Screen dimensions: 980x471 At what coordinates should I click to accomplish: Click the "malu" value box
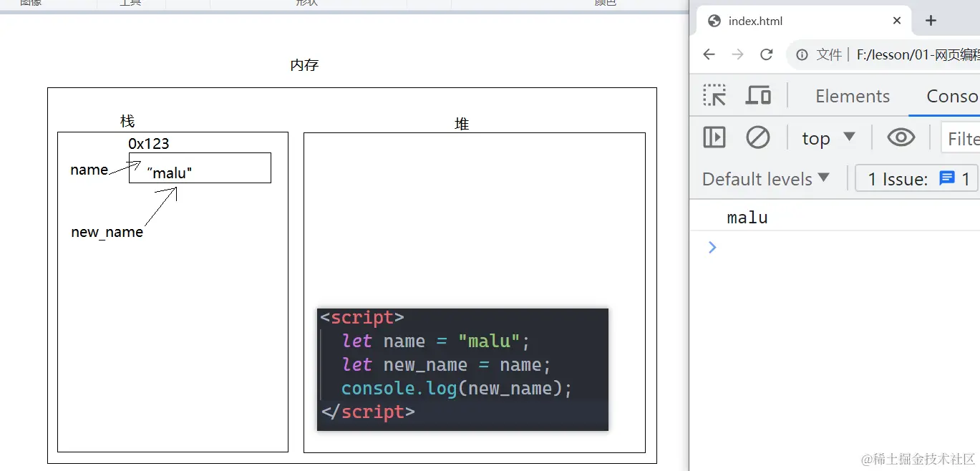point(200,167)
